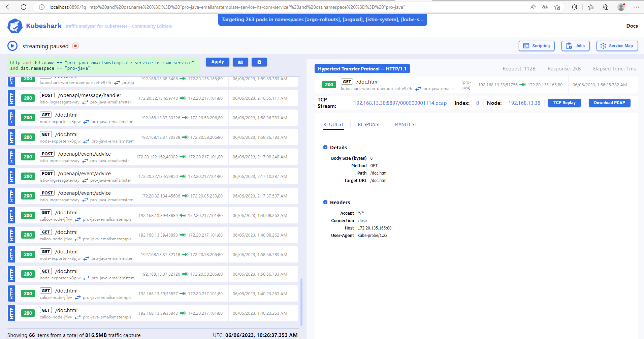The image size is (644, 339).
Task: Click the traffic list vertical scrollbar
Action: (301, 302)
